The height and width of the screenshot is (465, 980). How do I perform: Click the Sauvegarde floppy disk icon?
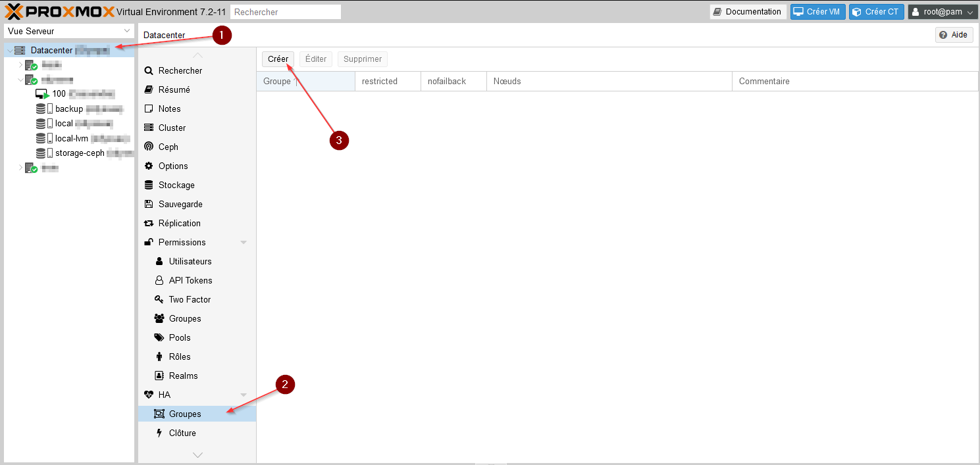click(x=149, y=204)
